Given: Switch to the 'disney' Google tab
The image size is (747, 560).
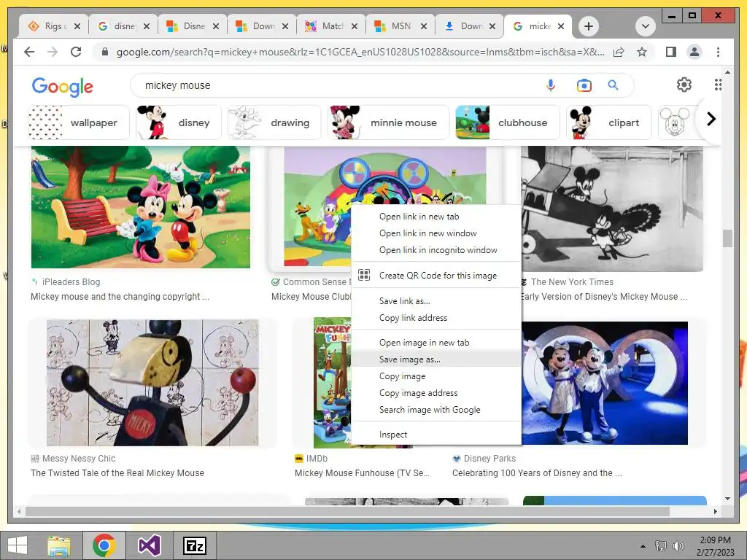Looking at the screenshot, I should 121,26.
